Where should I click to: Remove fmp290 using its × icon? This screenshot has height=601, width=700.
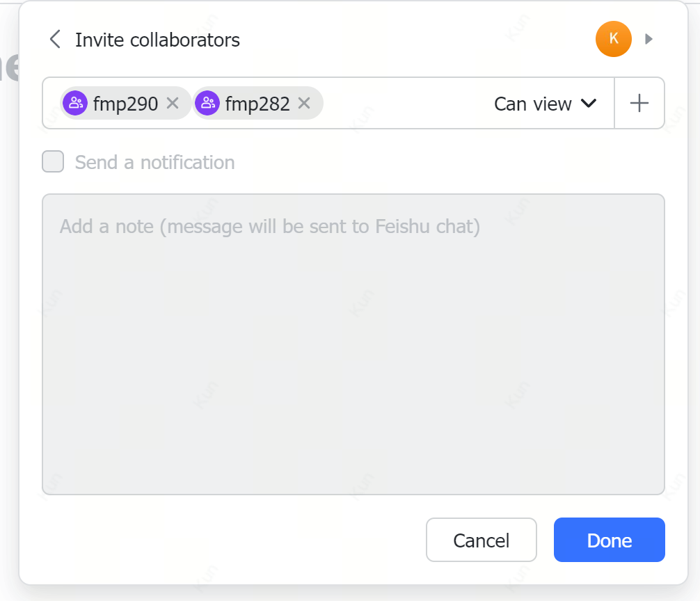tap(173, 103)
